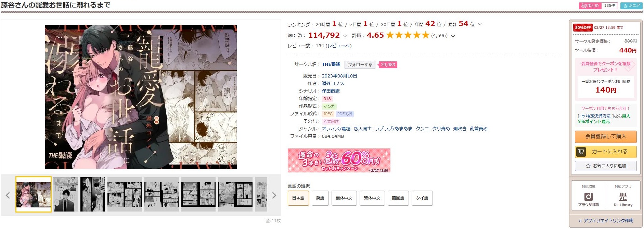Select 英語 language option

point(320,198)
